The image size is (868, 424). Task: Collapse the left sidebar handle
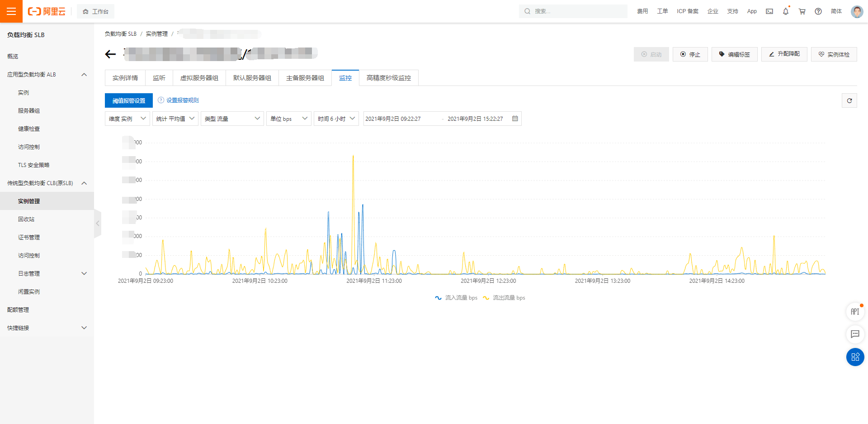[98, 224]
